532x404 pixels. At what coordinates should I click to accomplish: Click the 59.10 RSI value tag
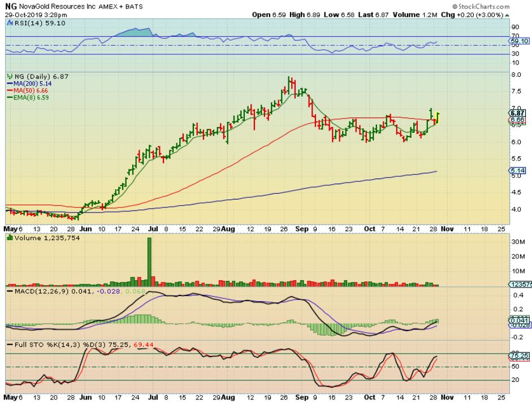click(520, 41)
